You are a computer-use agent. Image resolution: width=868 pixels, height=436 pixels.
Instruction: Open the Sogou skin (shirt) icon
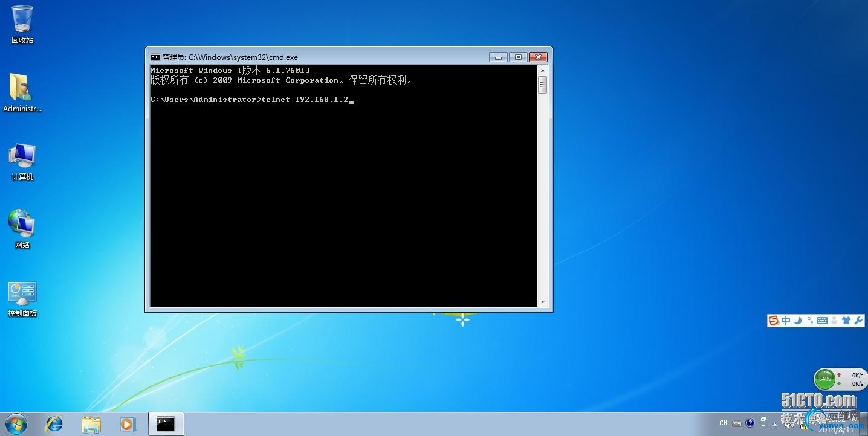pos(846,321)
